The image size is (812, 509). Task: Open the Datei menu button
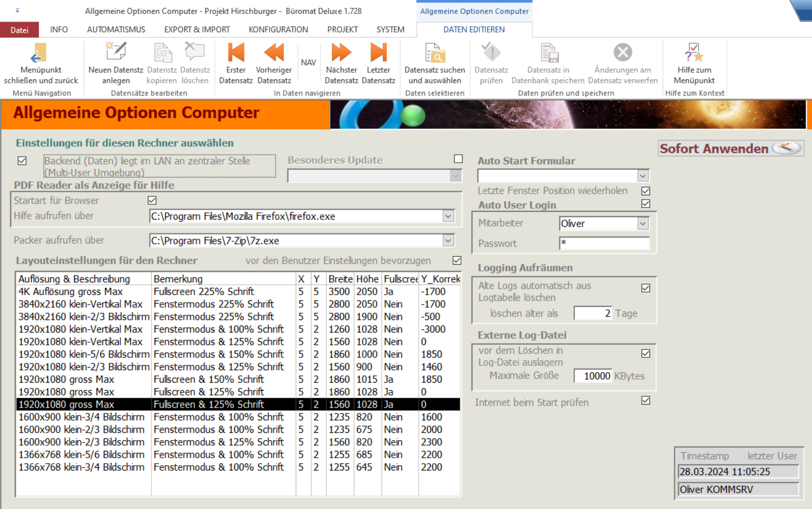point(20,30)
